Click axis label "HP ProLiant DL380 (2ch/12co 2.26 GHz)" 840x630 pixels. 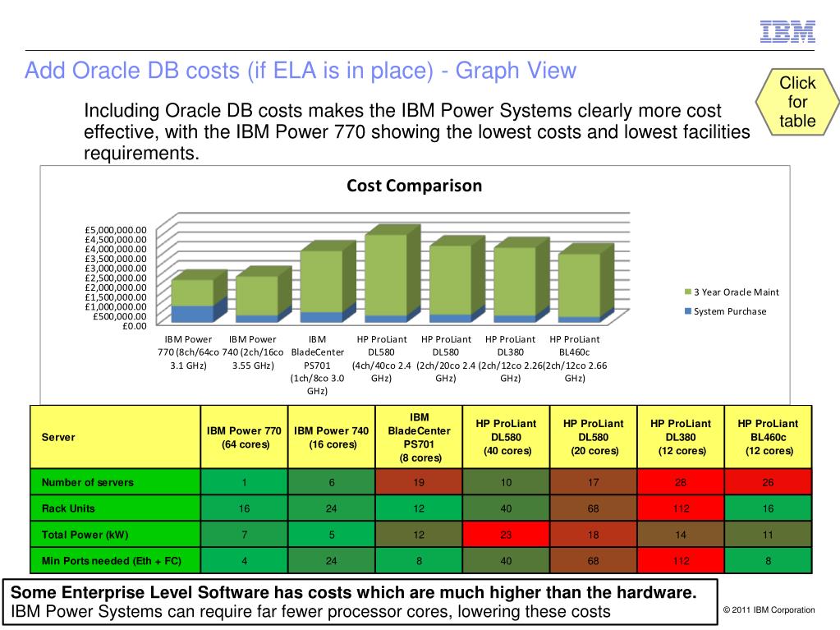[510, 358]
